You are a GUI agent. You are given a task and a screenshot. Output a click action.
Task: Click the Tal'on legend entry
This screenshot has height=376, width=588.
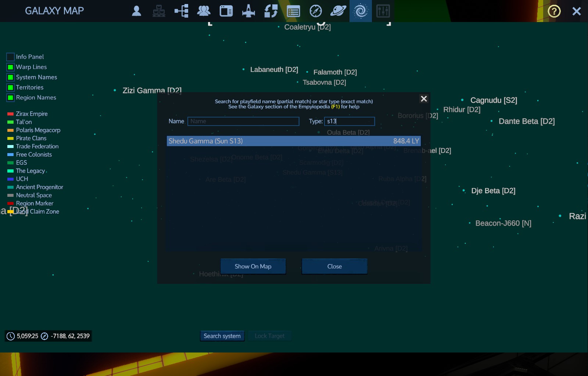tap(24, 122)
